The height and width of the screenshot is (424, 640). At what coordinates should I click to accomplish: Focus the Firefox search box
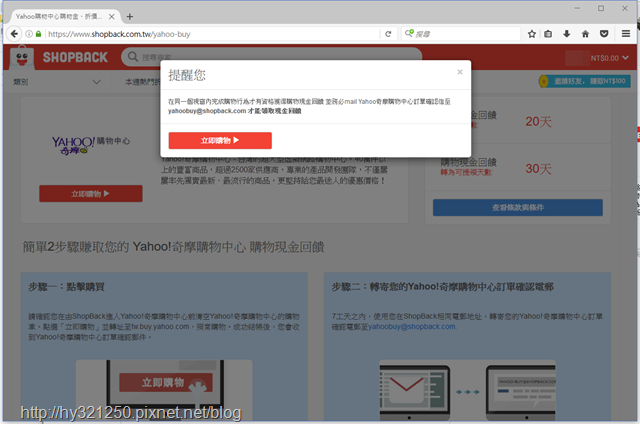click(461, 34)
